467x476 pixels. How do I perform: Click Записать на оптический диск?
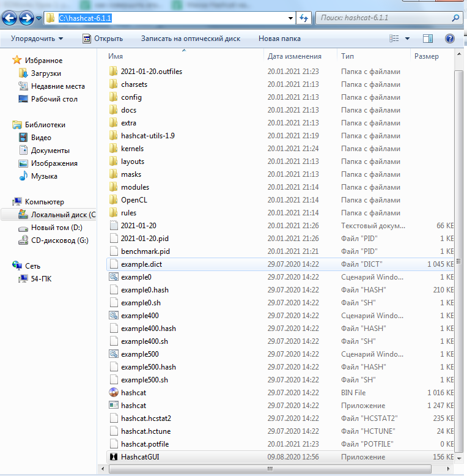tap(191, 39)
